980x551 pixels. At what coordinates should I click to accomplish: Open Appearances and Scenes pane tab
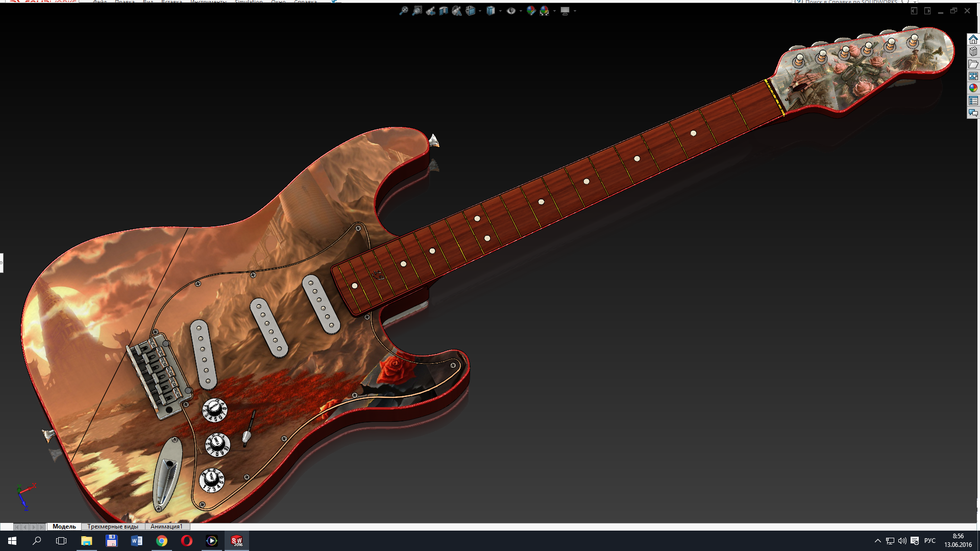973,88
